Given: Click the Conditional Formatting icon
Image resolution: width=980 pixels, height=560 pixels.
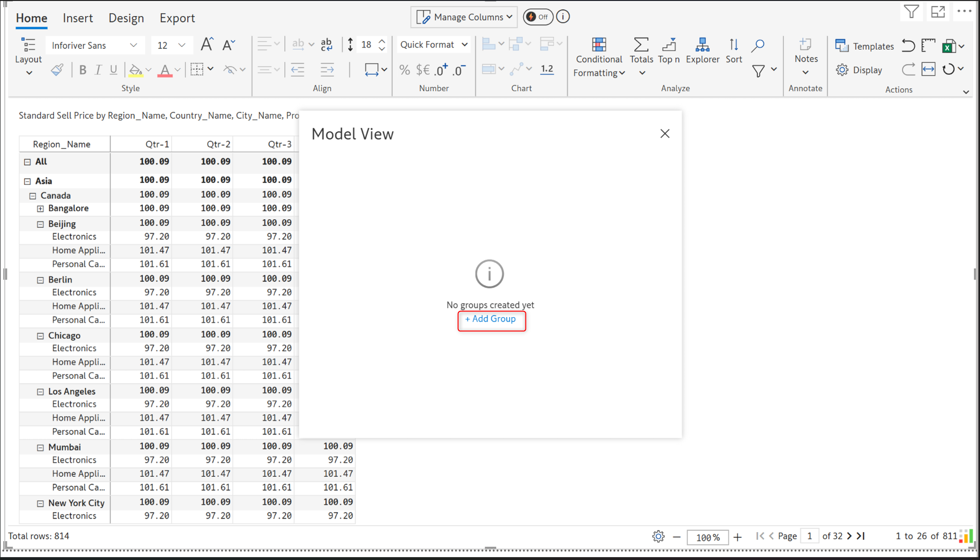Looking at the screenshot, I should click(599, 45).
